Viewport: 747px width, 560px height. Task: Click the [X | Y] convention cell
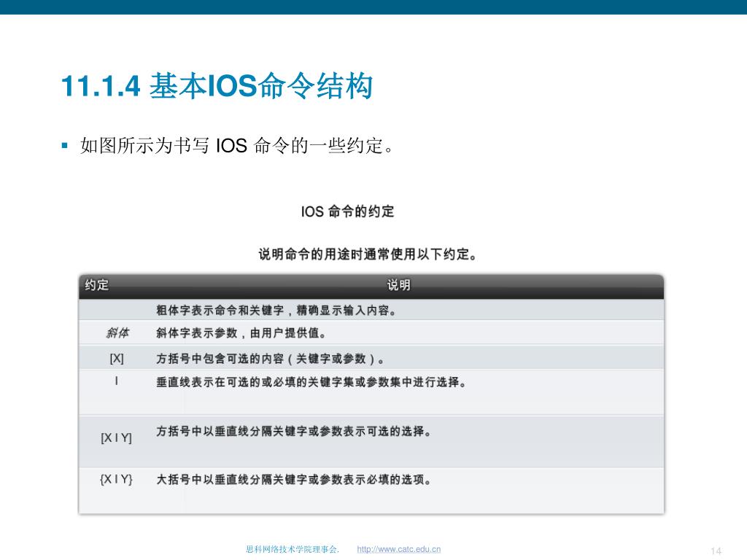coord(116,437)
